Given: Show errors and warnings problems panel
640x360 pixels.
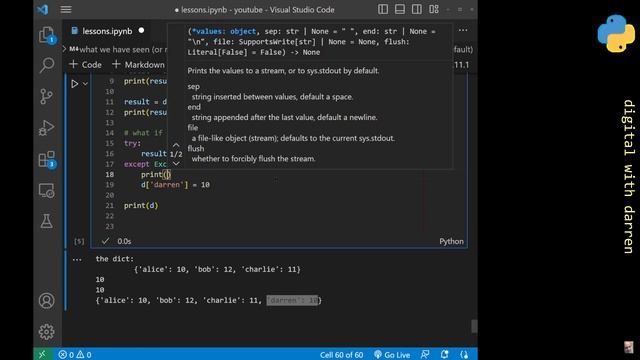Looking at the screenshot, I should (x=75, y=355).
